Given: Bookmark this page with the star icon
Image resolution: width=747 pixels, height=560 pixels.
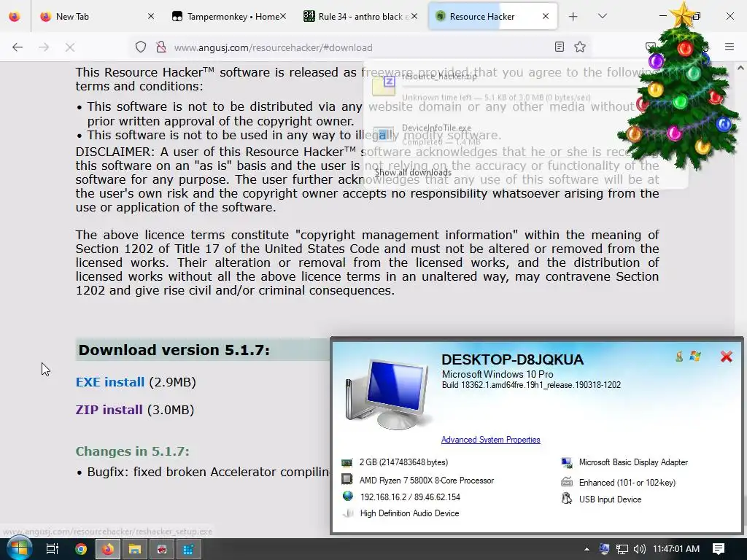Looking at the screenshot, I should (580, 47).
